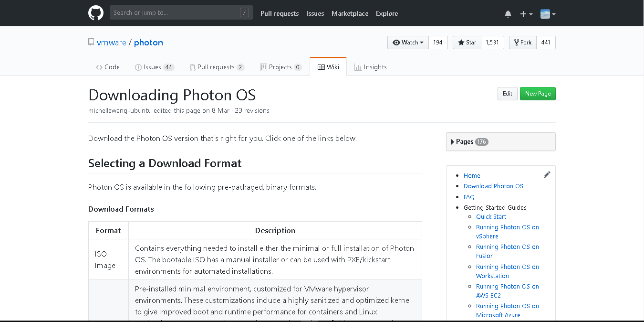
Task: Switch to the Wiki tab
Action: point(328,66)
